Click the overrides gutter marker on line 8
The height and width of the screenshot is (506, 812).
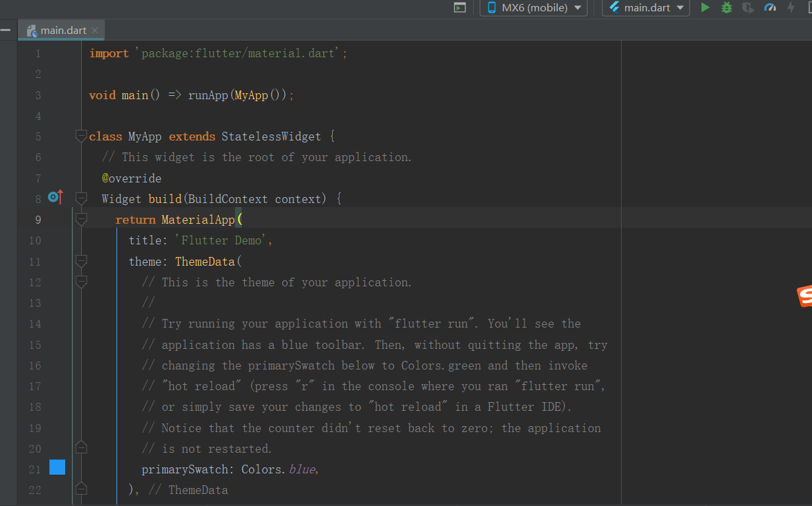(x=55, y=198)
